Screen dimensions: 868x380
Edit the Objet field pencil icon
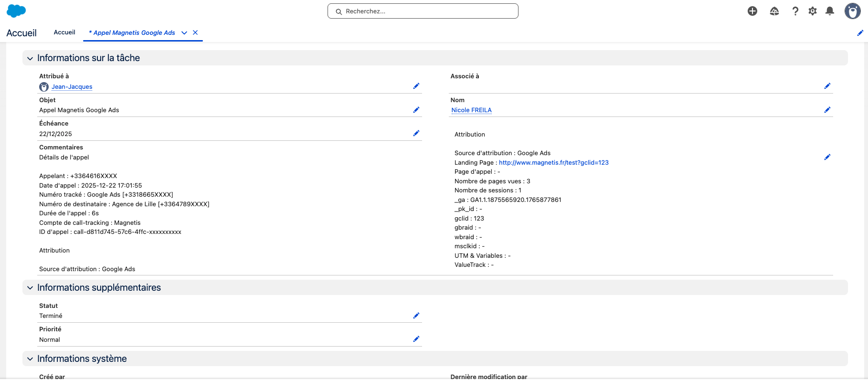(x=416, y=110)
